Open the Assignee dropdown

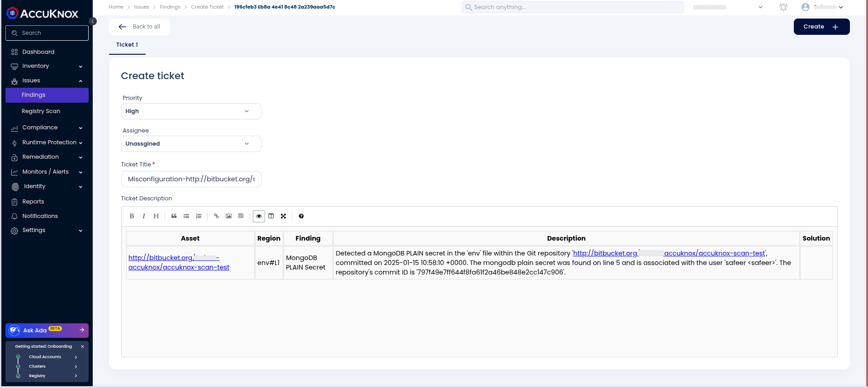(x=191, y=144)
